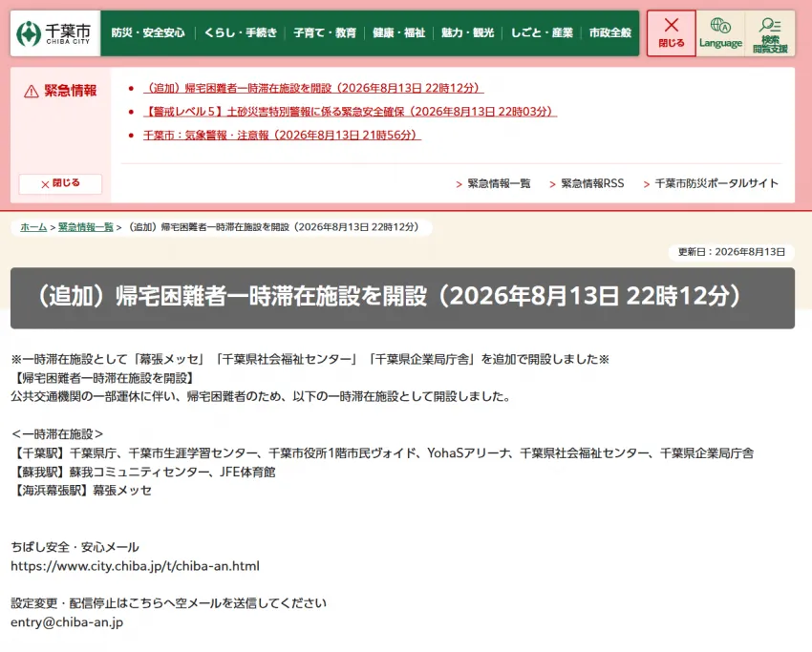This screenshot has width=812, height=652.
Task: Click the 【海浜幕張駅】幕張メッセ line
Action: pos(81,491)
